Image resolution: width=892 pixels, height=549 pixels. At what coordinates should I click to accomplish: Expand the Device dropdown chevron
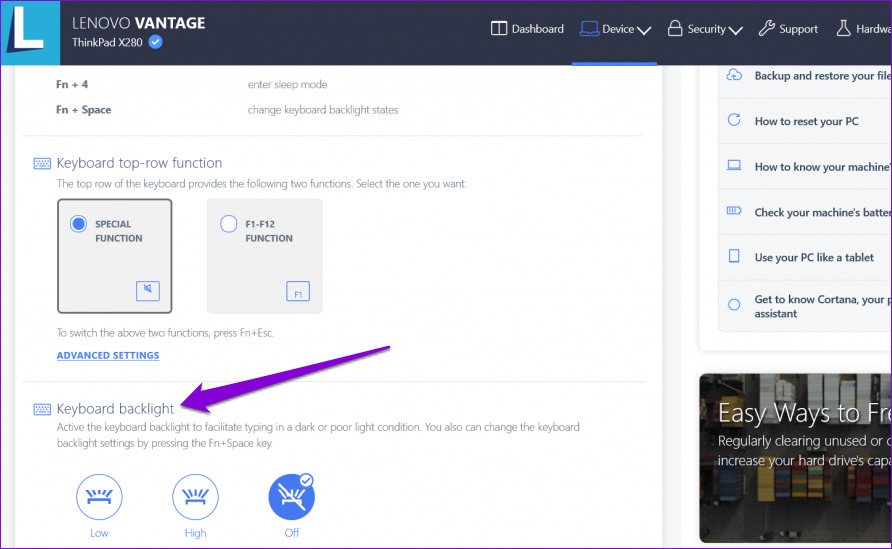pyautogui.click(x=644, y=30)
